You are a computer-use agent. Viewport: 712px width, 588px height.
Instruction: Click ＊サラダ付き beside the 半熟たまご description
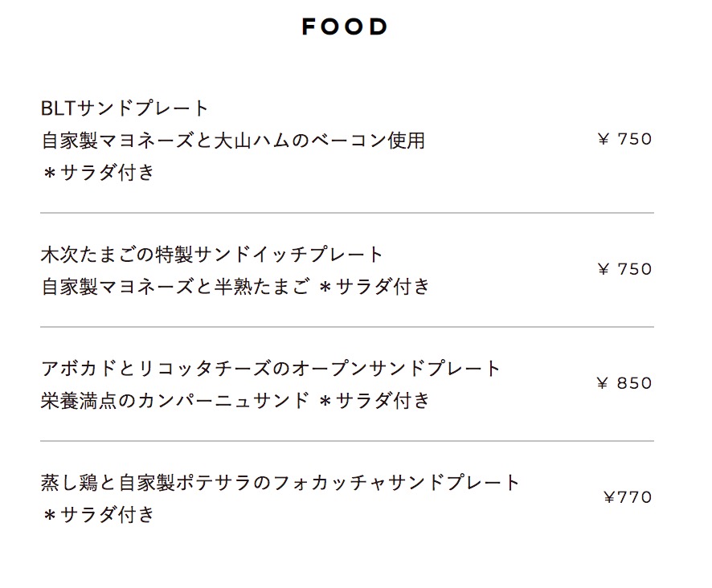pos(374,287)
